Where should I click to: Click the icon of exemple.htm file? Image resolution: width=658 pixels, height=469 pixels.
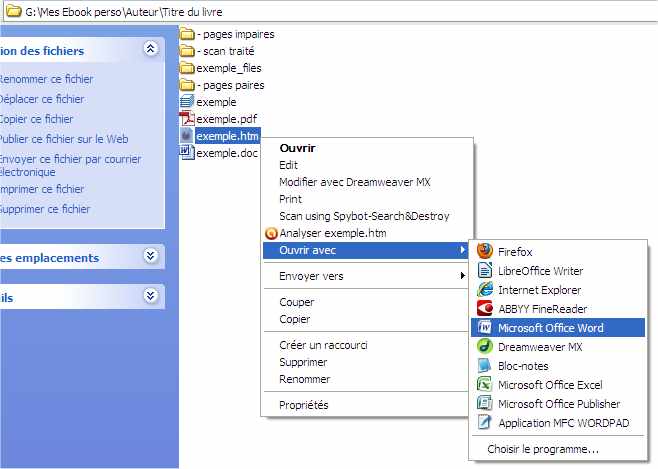pos(187,135)
